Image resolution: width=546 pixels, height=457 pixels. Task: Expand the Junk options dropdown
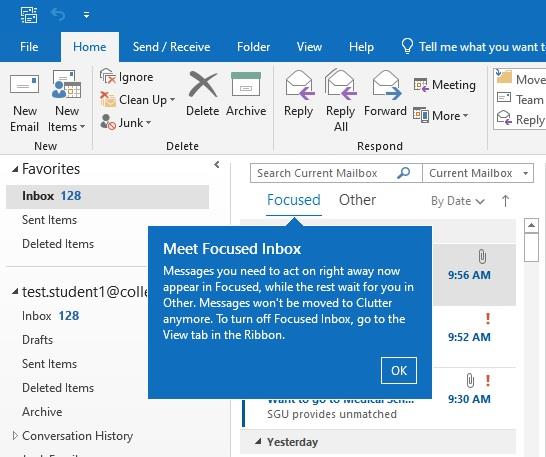point(149,123)
